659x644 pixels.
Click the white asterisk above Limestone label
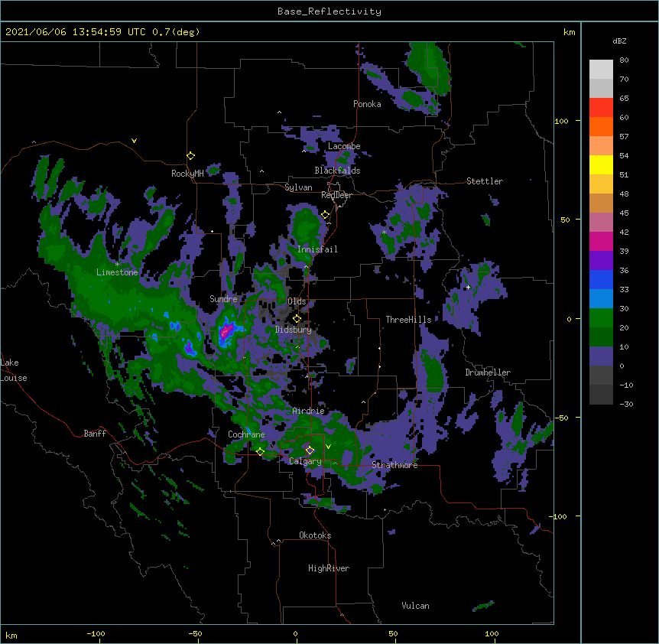click(118, 264)
